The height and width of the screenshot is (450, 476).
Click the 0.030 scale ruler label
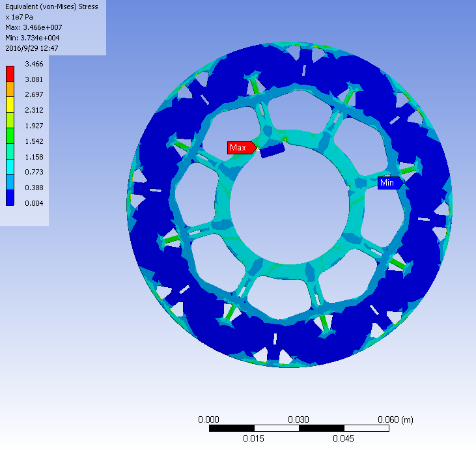tap(298, 419)
